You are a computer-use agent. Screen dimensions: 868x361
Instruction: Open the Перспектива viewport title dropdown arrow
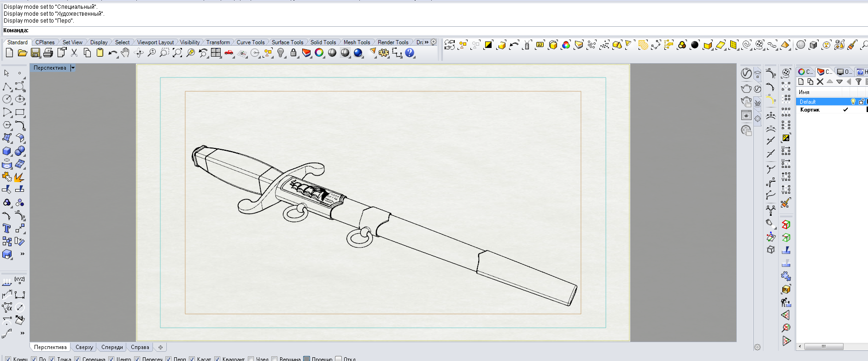coord(73,68)
